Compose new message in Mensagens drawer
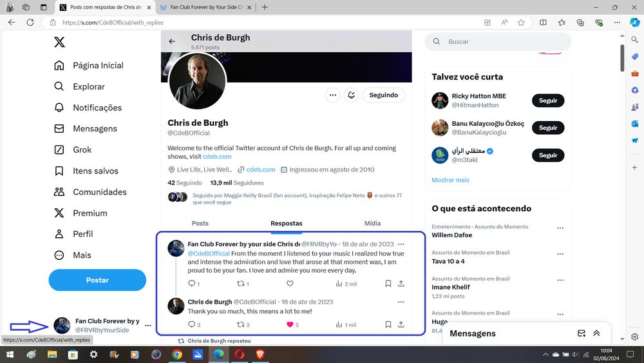 581,333
